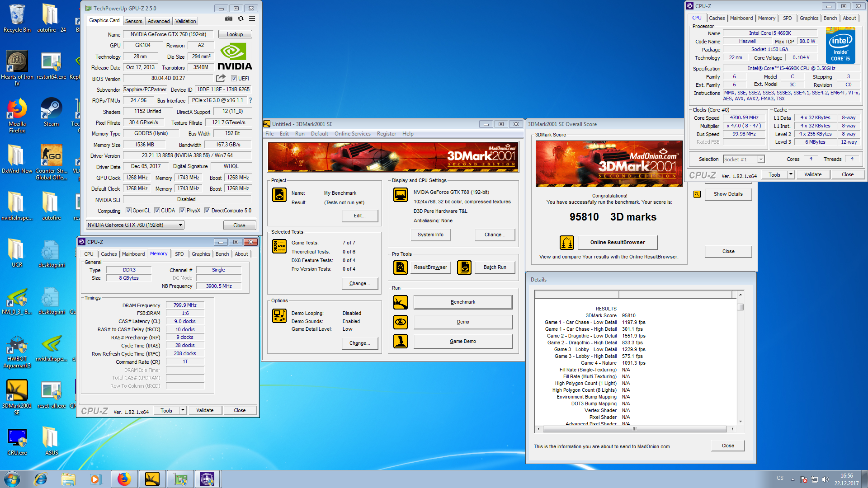Click the Selected Tests checklist icon
868x488 pixels.
tap(279, 246)
